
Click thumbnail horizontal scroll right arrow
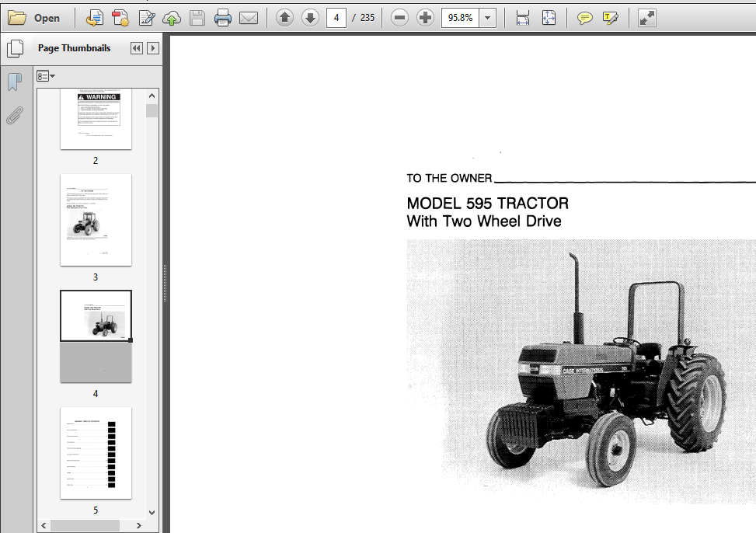tap(139, 525)
